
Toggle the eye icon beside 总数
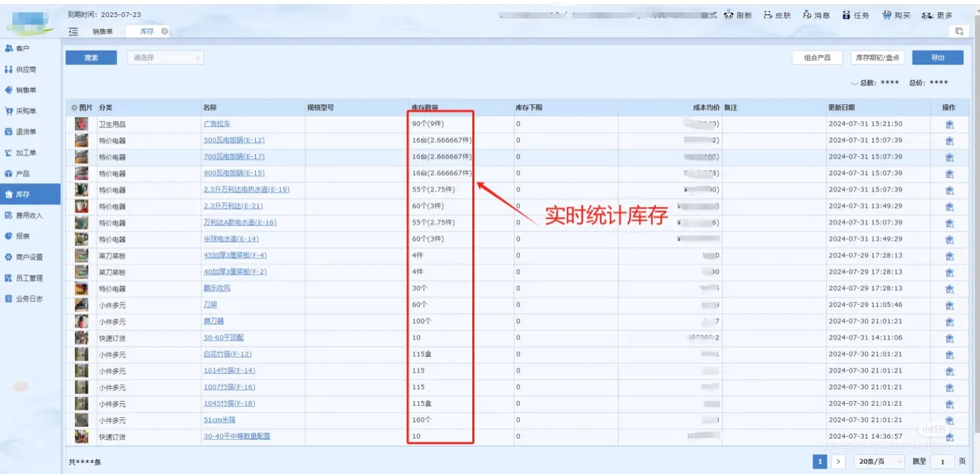(x=855, y=83)
